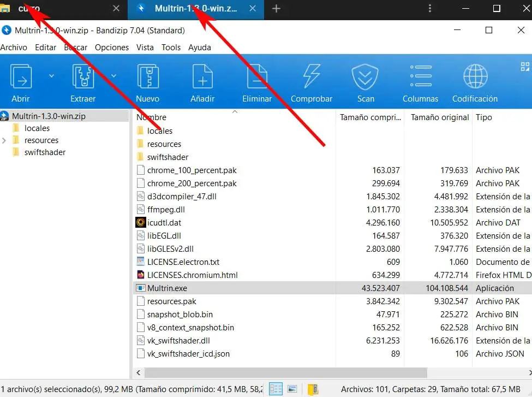The height and width of the screenshot is (397, 532).
Task: Select ffmpeg.dll file
Action: (166, 210)
